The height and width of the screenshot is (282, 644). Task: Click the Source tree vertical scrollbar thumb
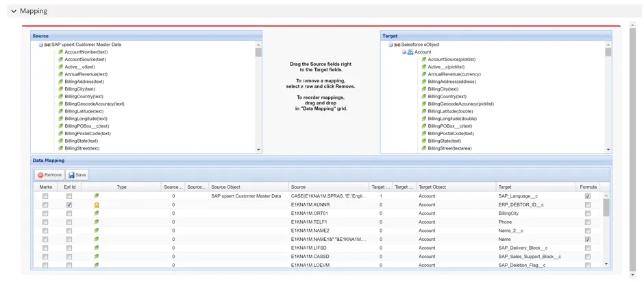(258, 52)
